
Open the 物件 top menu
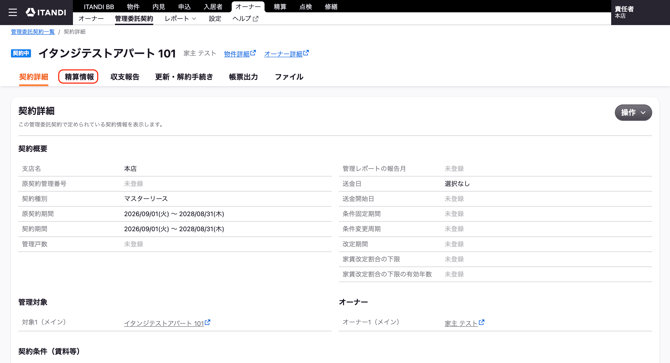[133, 7]
